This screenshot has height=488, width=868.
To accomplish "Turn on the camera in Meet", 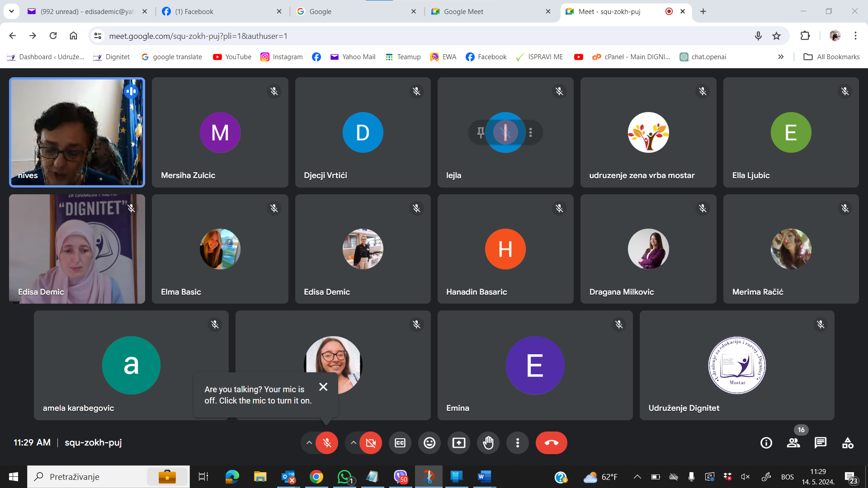I will [371, 443].
